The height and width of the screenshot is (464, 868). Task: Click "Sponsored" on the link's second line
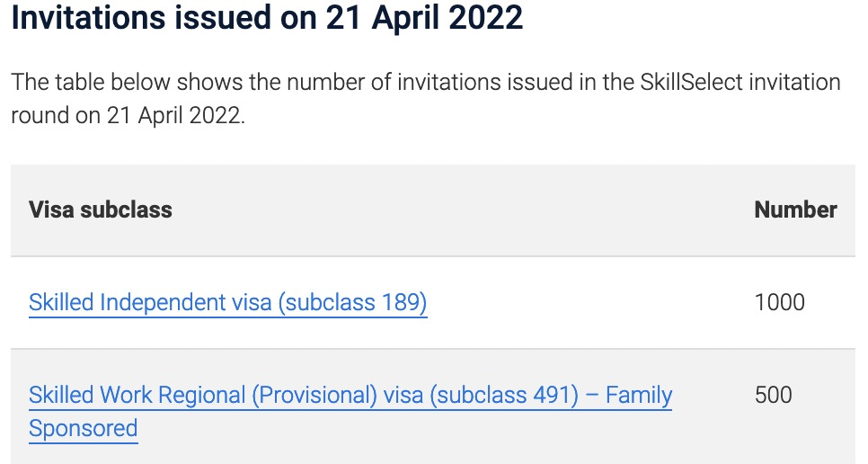(83, 428)
